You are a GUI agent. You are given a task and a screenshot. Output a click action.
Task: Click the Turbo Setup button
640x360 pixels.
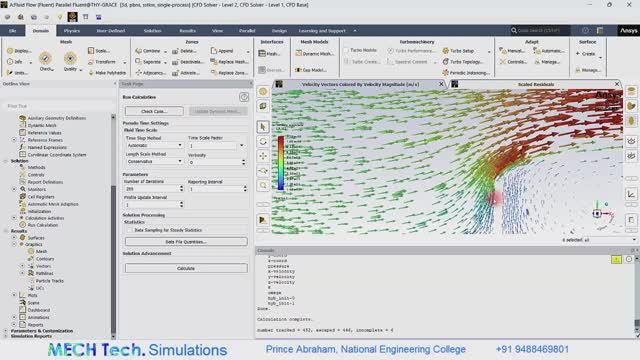[459, 51]
